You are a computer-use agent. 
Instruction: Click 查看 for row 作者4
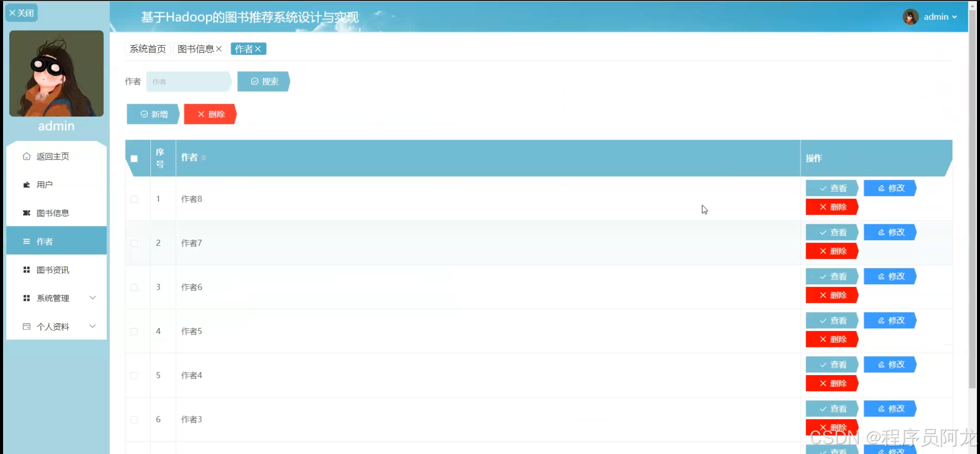click(832, 364)
